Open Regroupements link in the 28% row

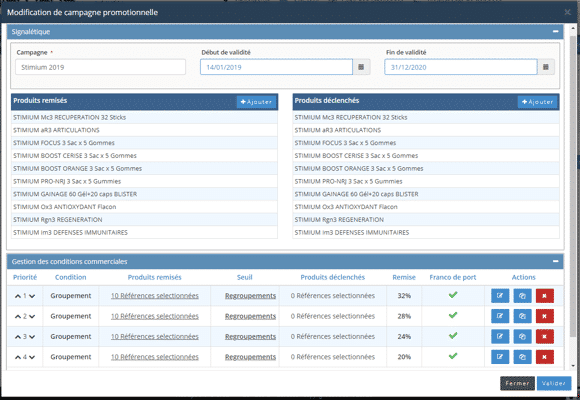click(250, 316)
